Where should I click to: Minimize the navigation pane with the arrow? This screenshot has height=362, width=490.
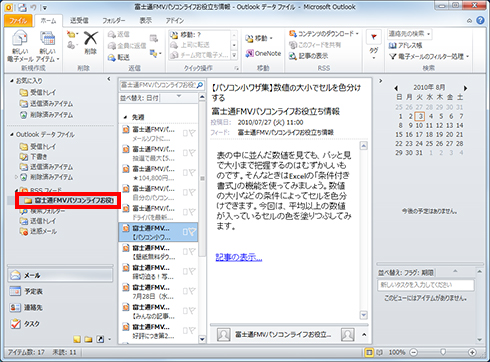pos(109,79)
